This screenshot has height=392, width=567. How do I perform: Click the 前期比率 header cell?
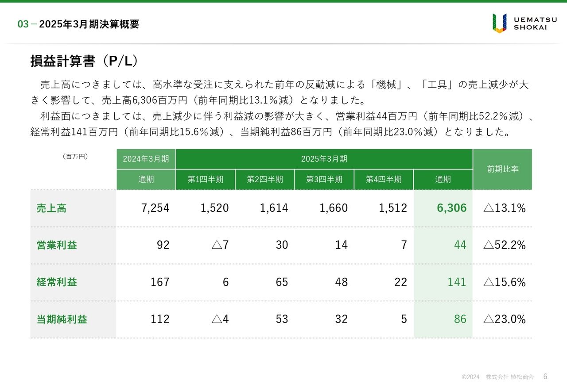(x=503, y=169)
